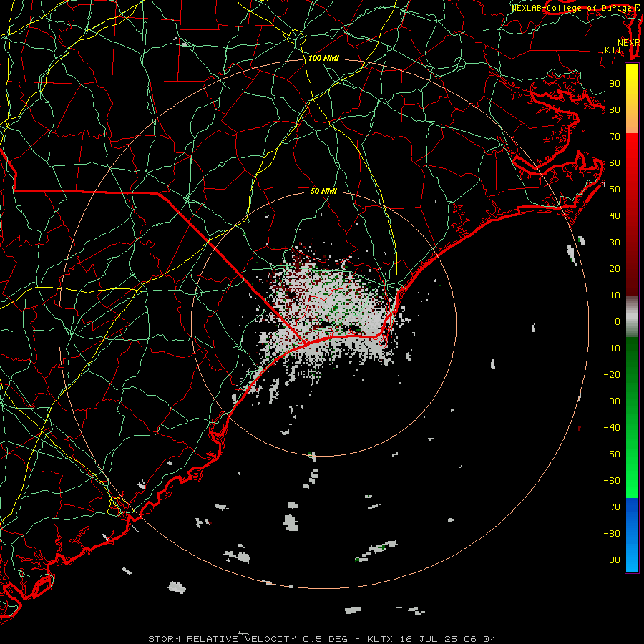This screenshot has width=644, height=644.
Task: Click the KT units label above the color scale
Action: [611, 49]
